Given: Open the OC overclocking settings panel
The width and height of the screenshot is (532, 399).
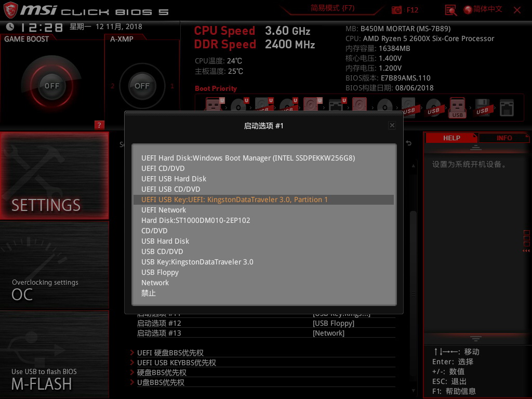Looking at the screenshot, I should point(54,265).
